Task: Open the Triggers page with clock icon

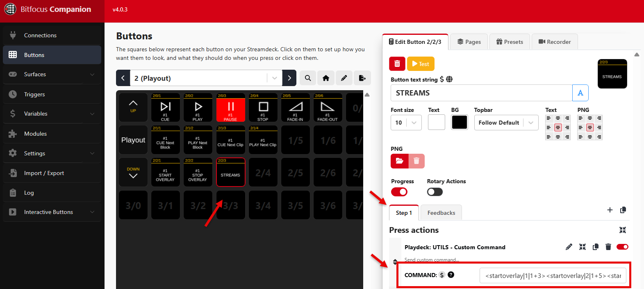Action: click(52, 94)
